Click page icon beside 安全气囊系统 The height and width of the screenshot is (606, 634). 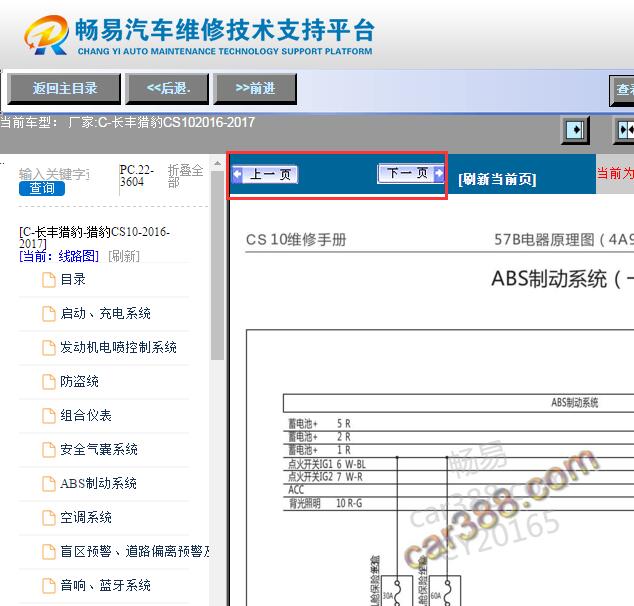pos(49,450)
